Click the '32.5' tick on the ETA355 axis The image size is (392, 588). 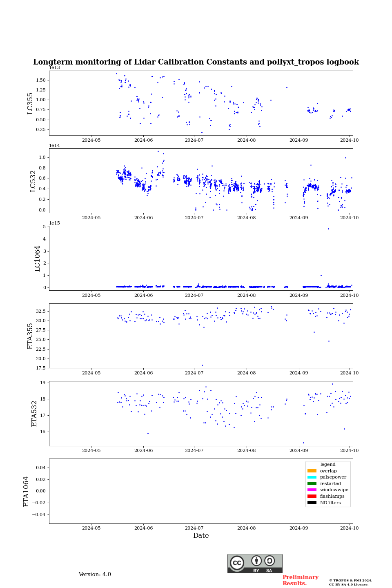(x=41, y=311)
